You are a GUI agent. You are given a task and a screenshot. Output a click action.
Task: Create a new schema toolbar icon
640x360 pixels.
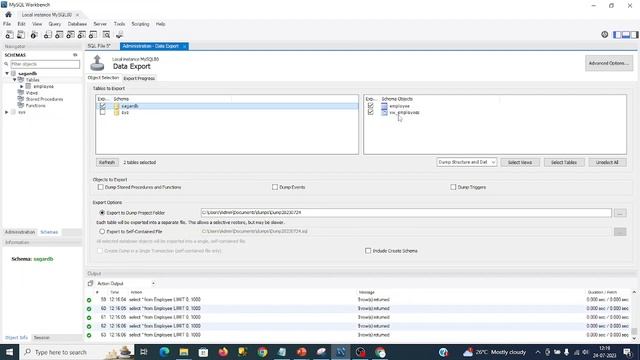click(48, 35)
